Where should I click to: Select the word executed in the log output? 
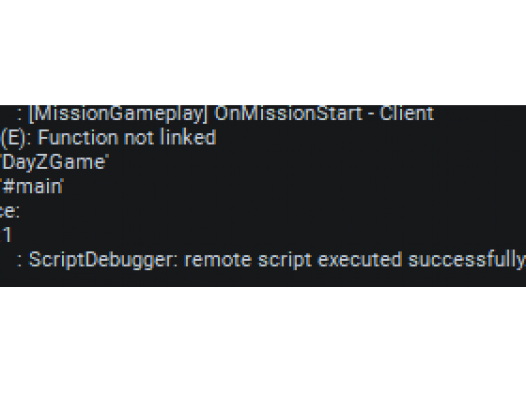pyautogui.click(x=359, y=260)
